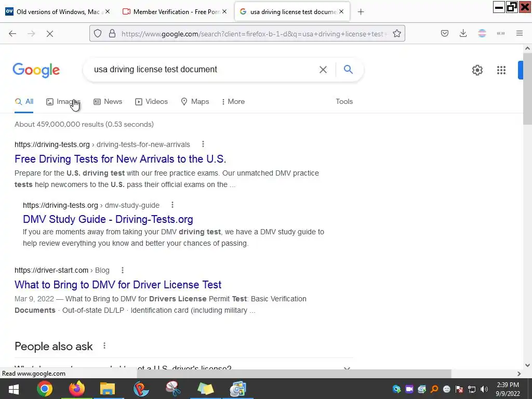Open the Windows Start menu
Image resolution: width=532 pixels, height=399 pixels.
(x=14, y=389)
